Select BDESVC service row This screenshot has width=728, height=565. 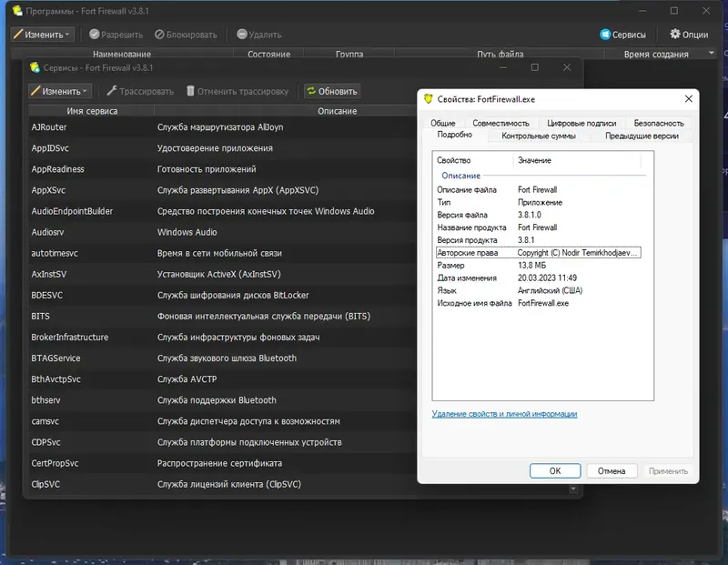[x=222, y=296]
